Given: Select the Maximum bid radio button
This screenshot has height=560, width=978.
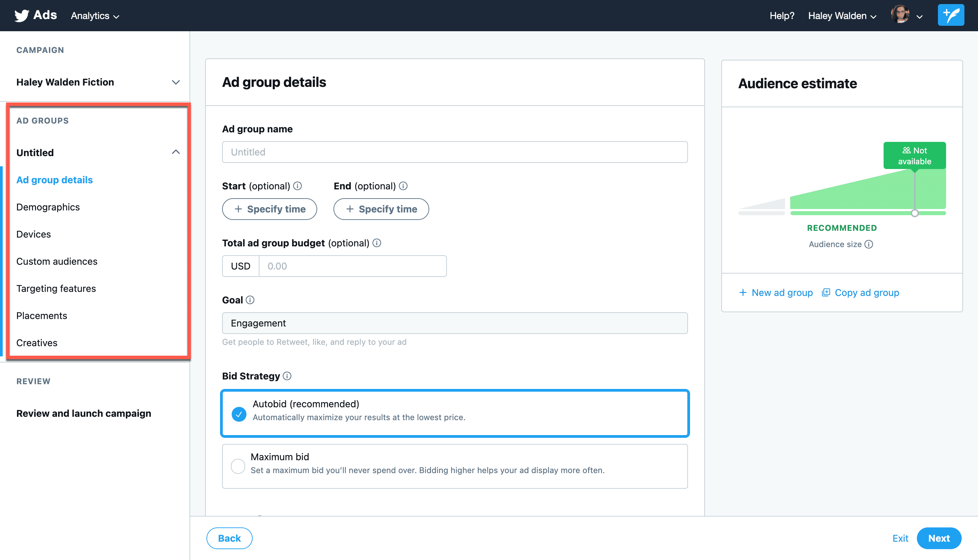Looking at the screenshot, I should (x=238, y=466).
